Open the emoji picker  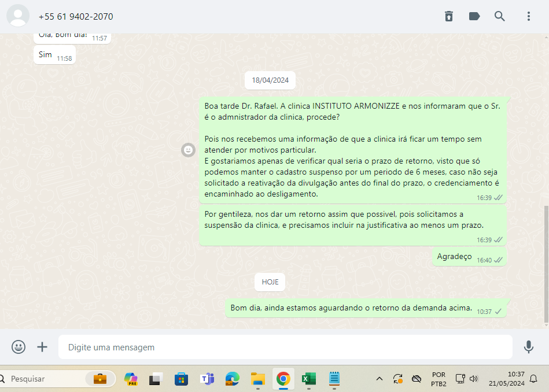click(x=19, y=347)
